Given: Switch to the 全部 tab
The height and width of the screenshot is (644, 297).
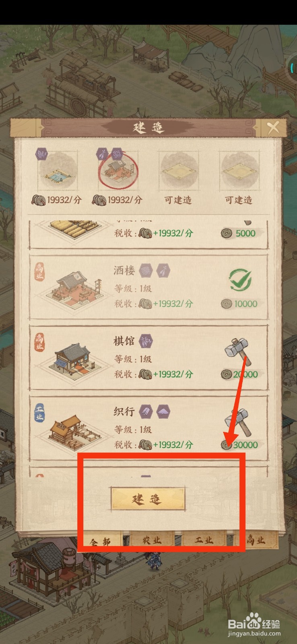Looking at the screenshot, I should coord(101,541).
